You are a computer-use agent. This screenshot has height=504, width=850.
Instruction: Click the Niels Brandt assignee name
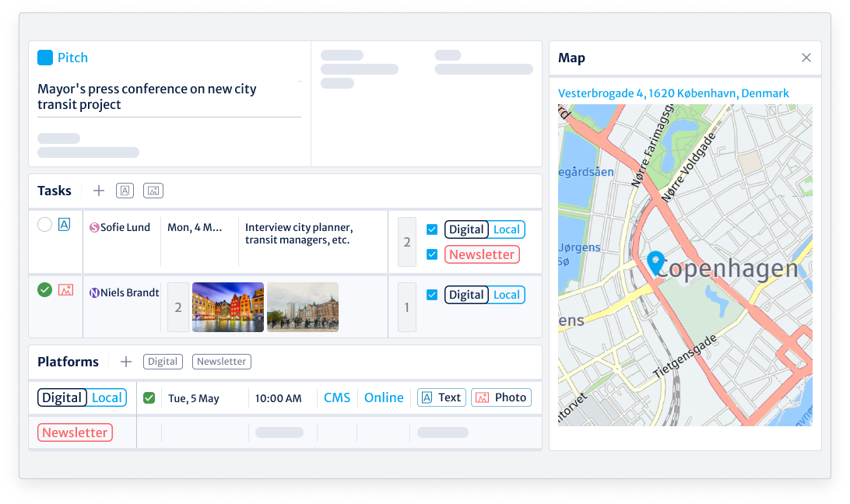pos(129,293)
